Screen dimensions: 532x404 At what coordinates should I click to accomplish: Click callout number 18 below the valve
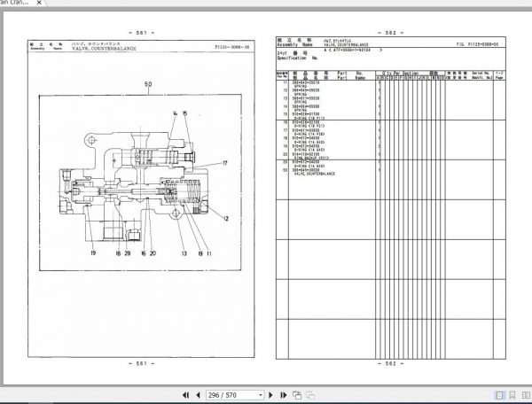point(118,253)
